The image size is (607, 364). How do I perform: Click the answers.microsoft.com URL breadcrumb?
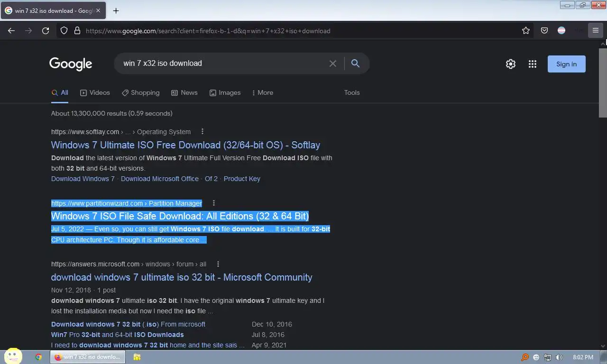tap(129, 264)
